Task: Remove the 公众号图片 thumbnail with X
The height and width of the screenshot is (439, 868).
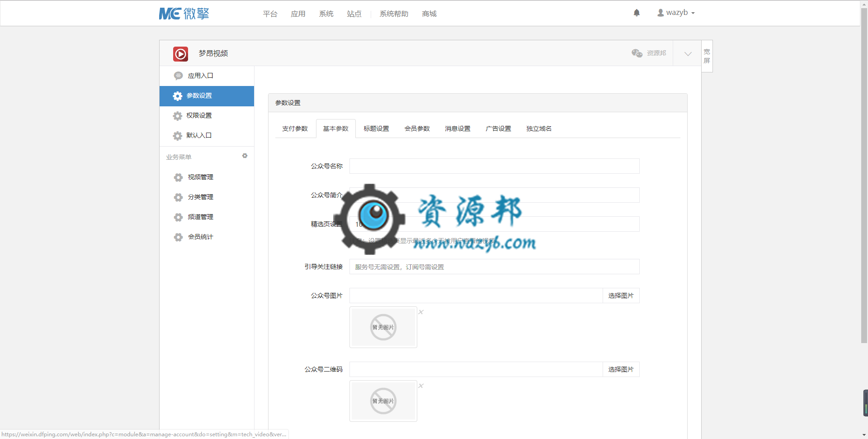Action: click(421, 312)
